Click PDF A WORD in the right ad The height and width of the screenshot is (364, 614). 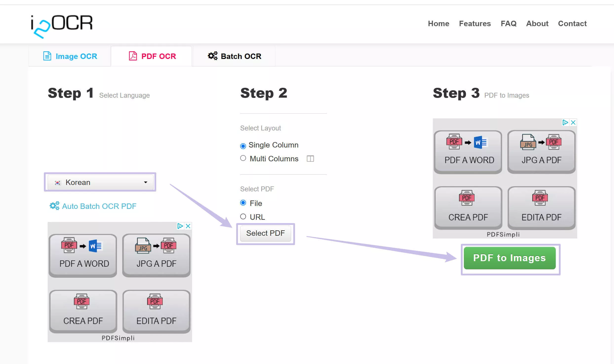pos(468,152)
